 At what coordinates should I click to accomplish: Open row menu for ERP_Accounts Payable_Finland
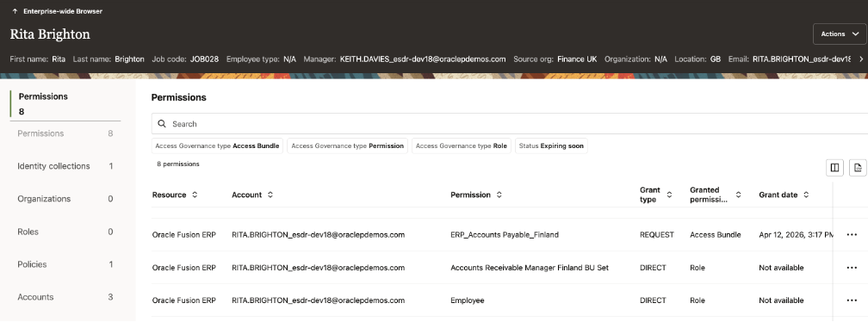coord(852,234)
